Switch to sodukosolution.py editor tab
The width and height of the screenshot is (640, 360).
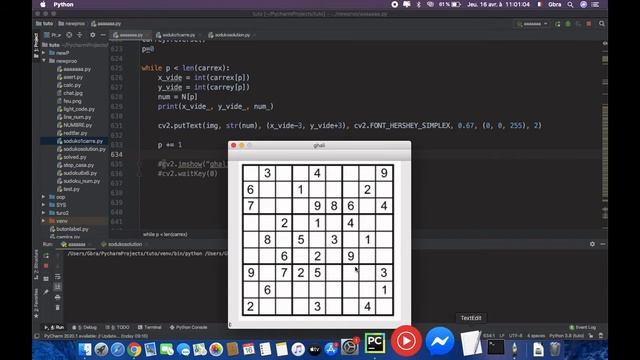[232, 35]
